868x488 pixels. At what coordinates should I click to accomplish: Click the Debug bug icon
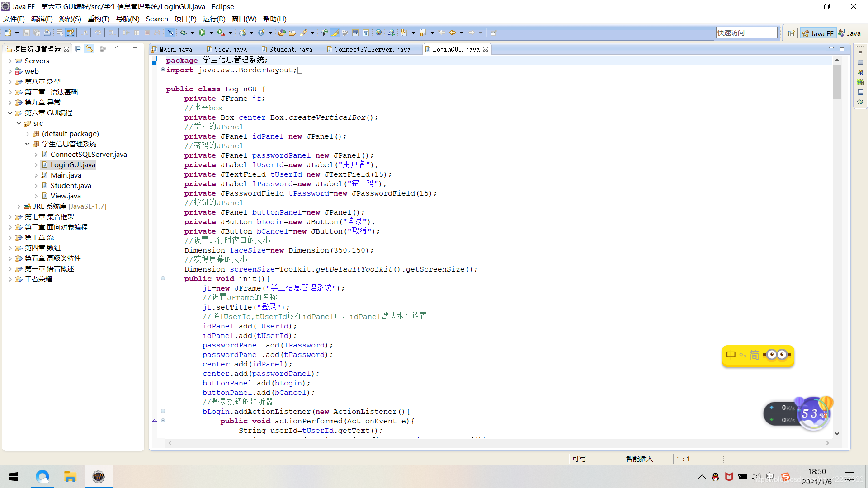[x=183, y=33]
